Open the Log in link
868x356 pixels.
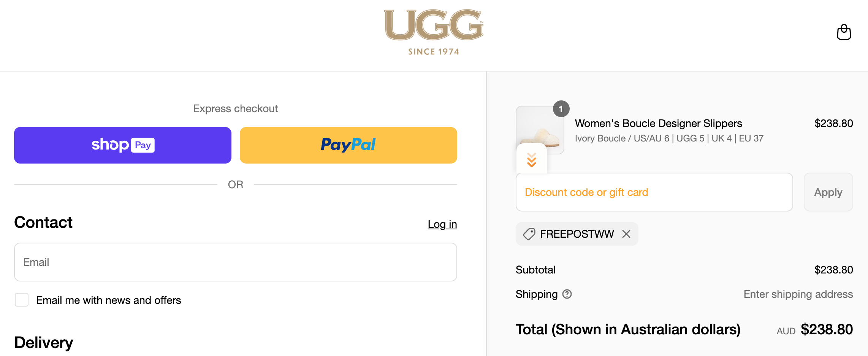coord(442,224)
